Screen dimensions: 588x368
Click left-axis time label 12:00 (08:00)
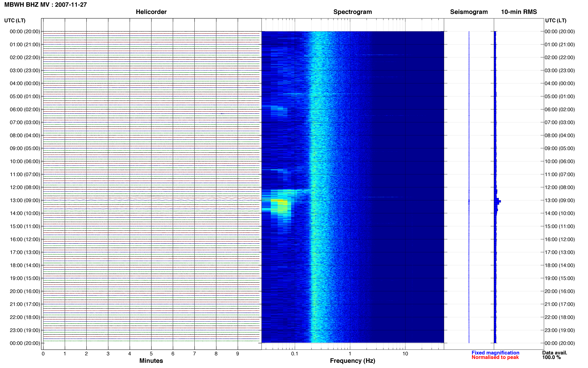(25, 187)
